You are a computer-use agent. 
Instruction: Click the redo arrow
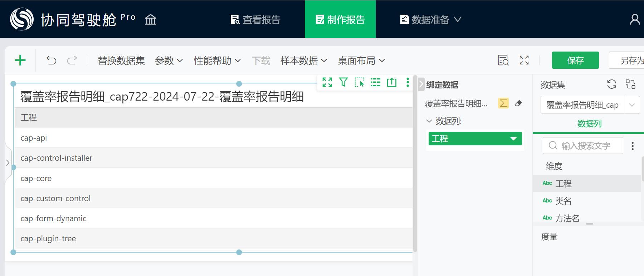(72, 60)
